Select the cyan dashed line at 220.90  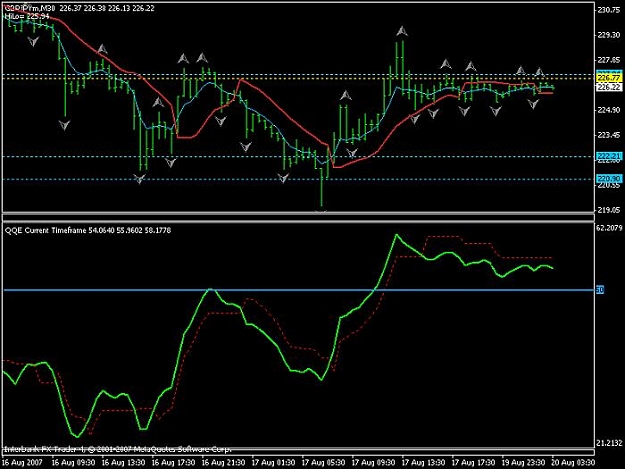coord(299,179)
